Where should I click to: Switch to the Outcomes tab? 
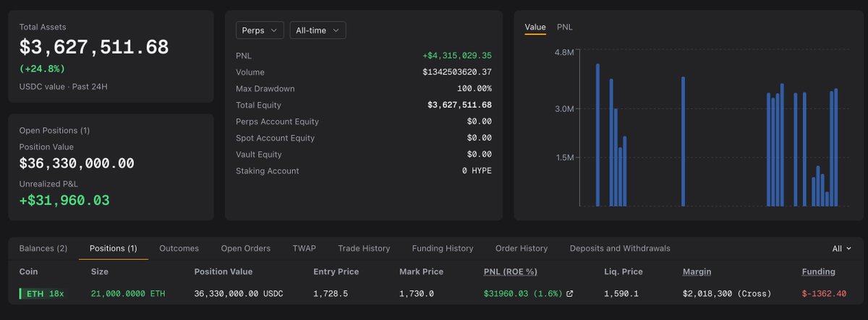179,248
